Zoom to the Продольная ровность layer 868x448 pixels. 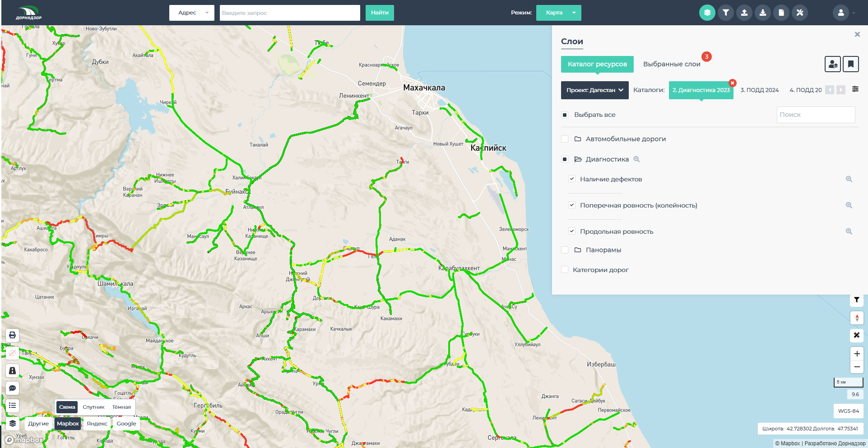(849, 231)
